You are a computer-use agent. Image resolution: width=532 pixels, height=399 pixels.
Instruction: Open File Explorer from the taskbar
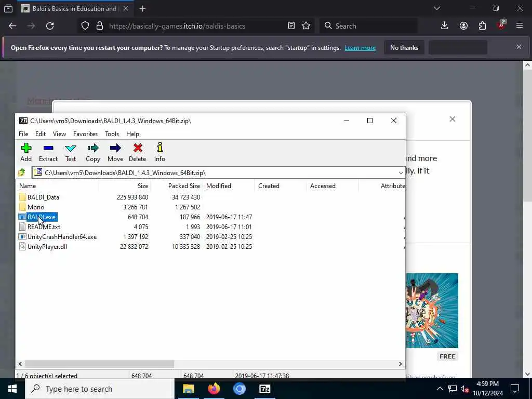coord(188,389)
